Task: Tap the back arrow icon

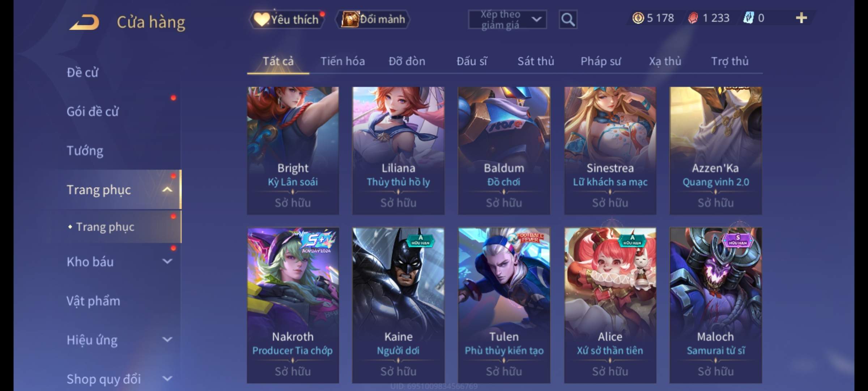Action: click(84, 22)
